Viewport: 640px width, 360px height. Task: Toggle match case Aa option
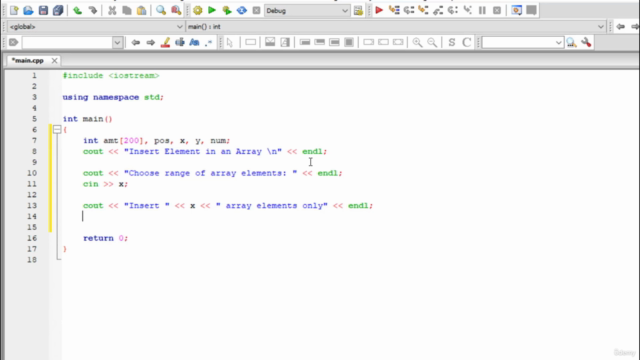coord(194,42)
